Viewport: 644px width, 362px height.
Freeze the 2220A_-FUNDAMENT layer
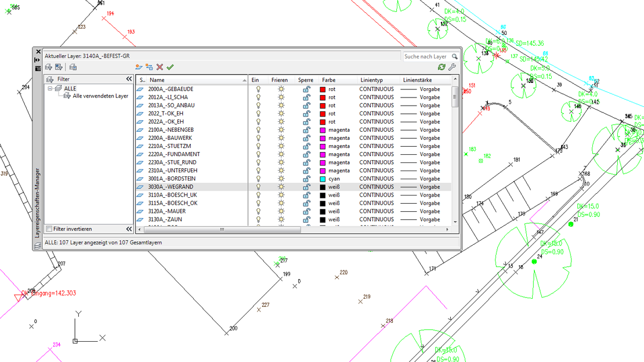pos(281,154)
